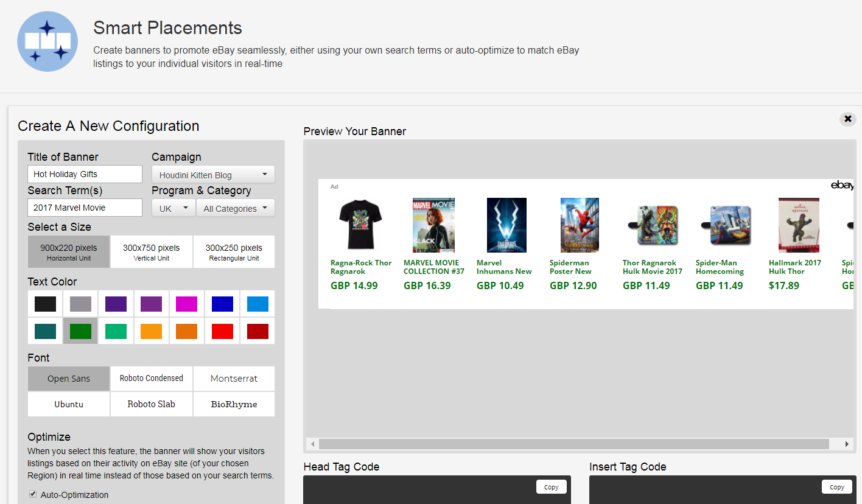
Task: Click the Insert Tag Code text area
Action: [723, 490]
